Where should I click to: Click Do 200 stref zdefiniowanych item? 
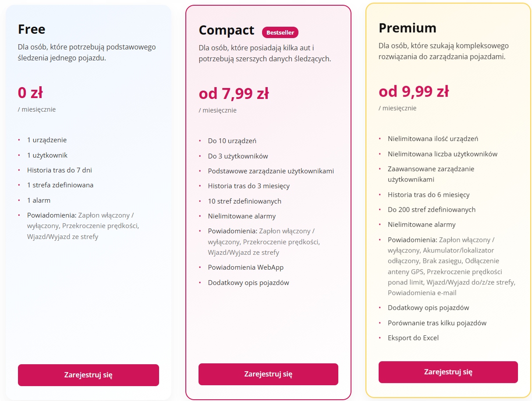(x=431, y=210)
